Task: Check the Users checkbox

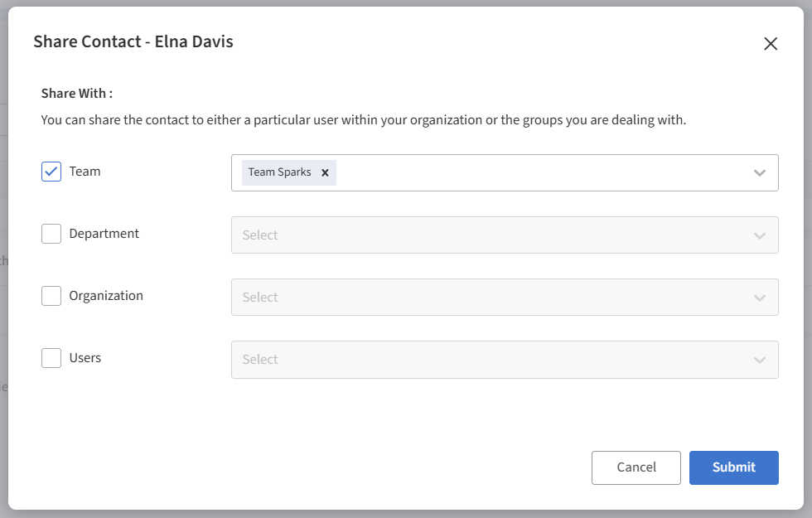Action: click(51, 358)
